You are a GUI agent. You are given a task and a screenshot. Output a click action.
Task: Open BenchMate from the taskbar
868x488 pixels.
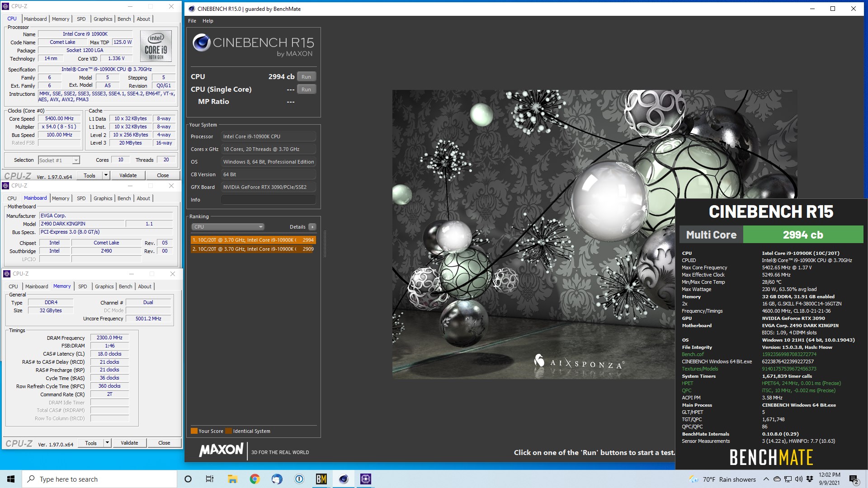pos(321,479)
